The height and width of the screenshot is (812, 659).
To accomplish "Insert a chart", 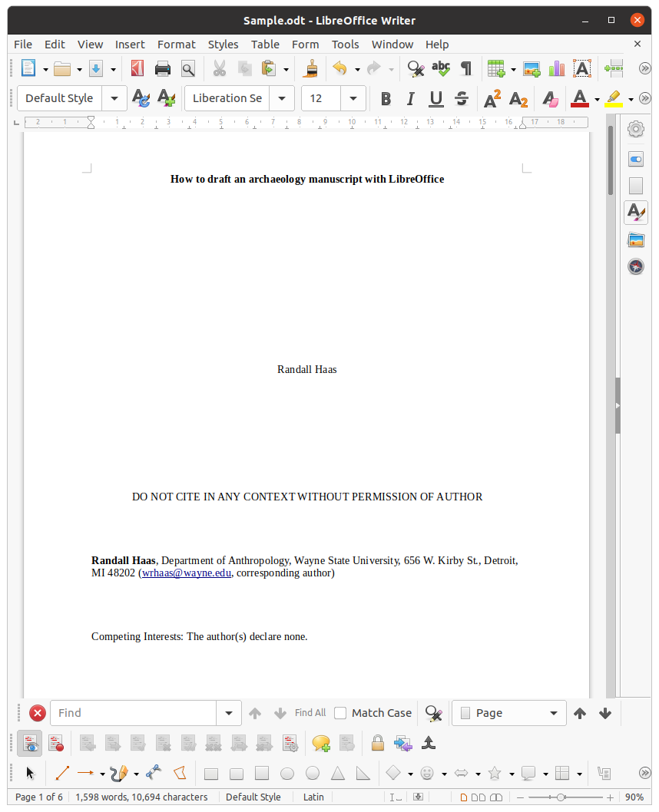I will [x=557, y=68].
